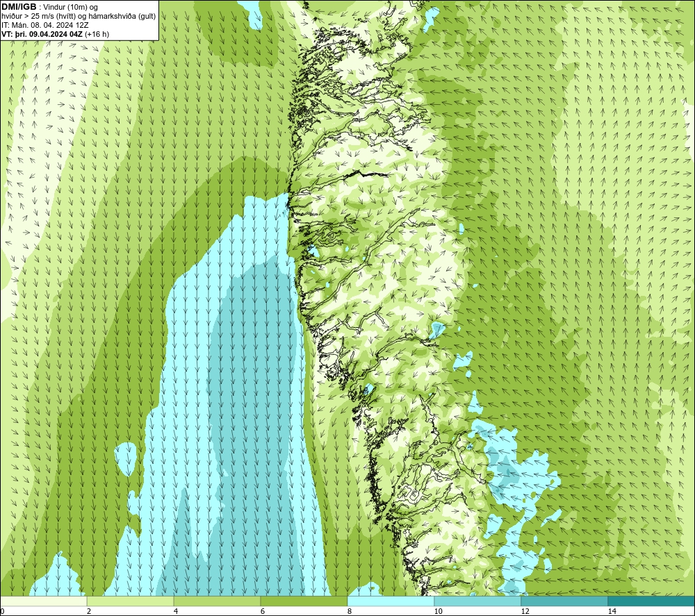The height and width of the screenshot is (616, 695).
Task: Click the 14+ m/s darkest teal swatch
Action: coord(652,601)
